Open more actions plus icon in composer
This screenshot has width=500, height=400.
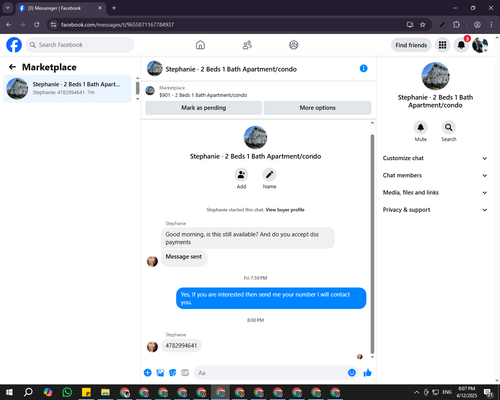[x=148, y=373]
